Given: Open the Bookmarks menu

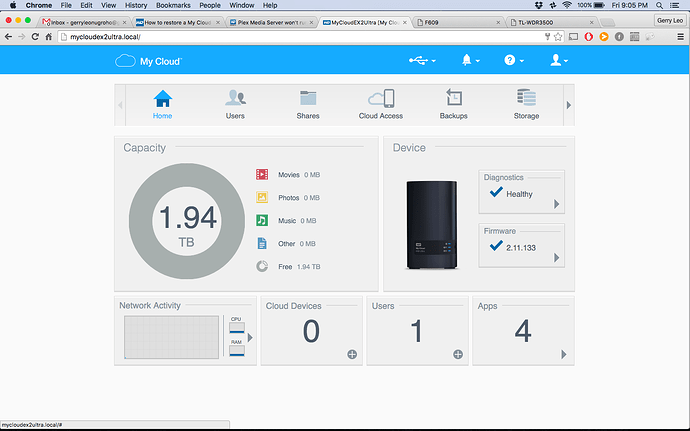Looking at the screenshot, I should pos(173,5).
